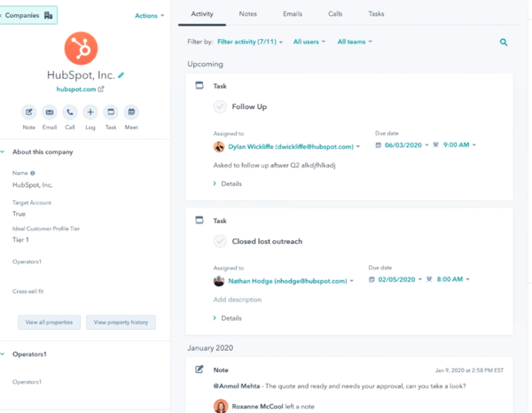Click the HubSpot sprocket logo avatar
The width and height of the screenshot is (532, 413).
tap(81, 48)
